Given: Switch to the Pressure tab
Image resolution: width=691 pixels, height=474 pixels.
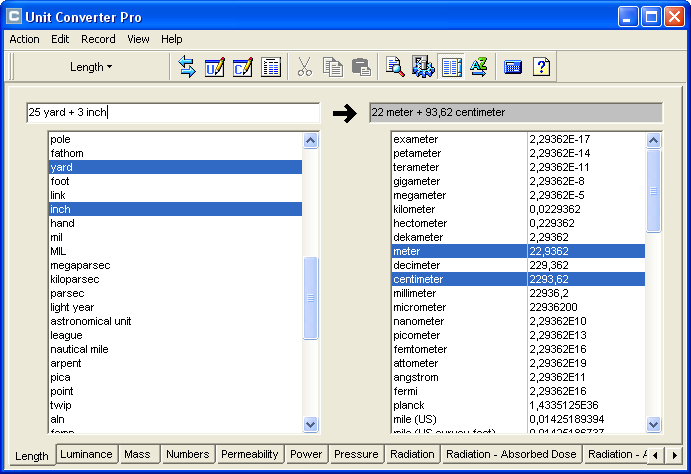Looking at the screenshot, I should click(356, 454).
